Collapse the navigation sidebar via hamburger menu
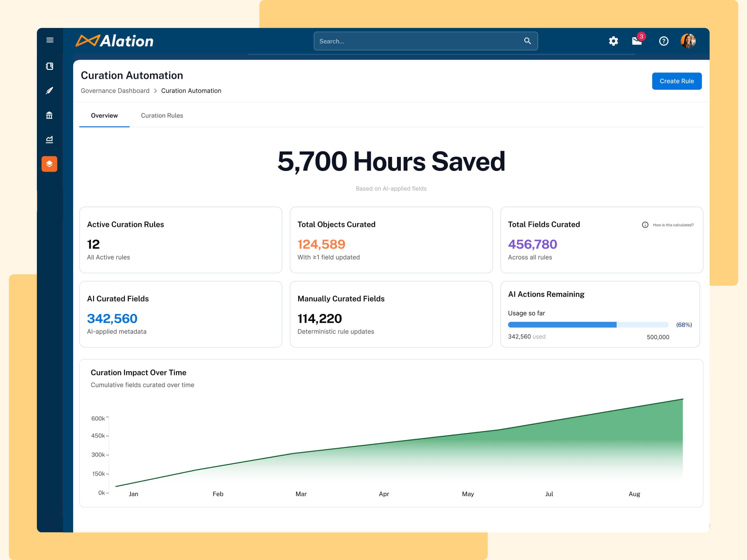Screen dimensions: 747x560 click(50, 40)
